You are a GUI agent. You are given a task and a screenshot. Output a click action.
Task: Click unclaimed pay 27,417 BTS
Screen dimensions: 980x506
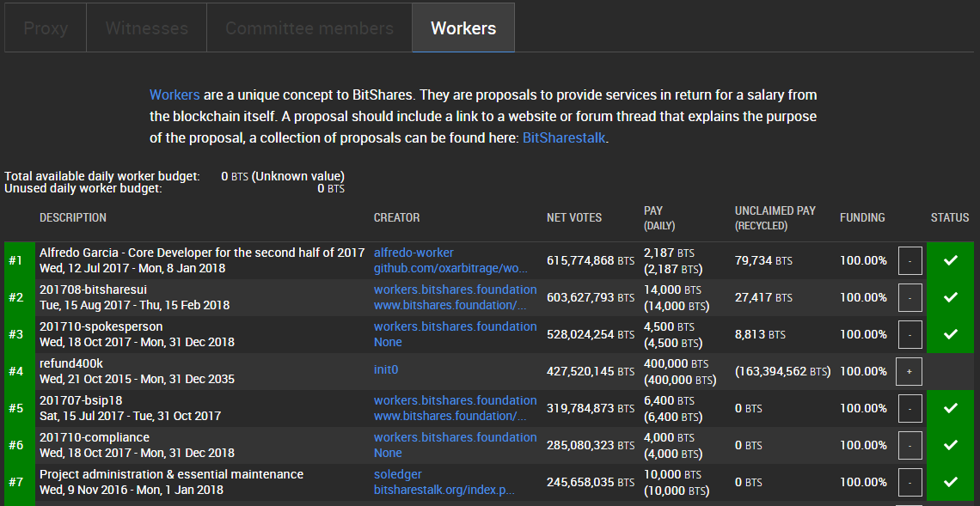pos(763,298)
